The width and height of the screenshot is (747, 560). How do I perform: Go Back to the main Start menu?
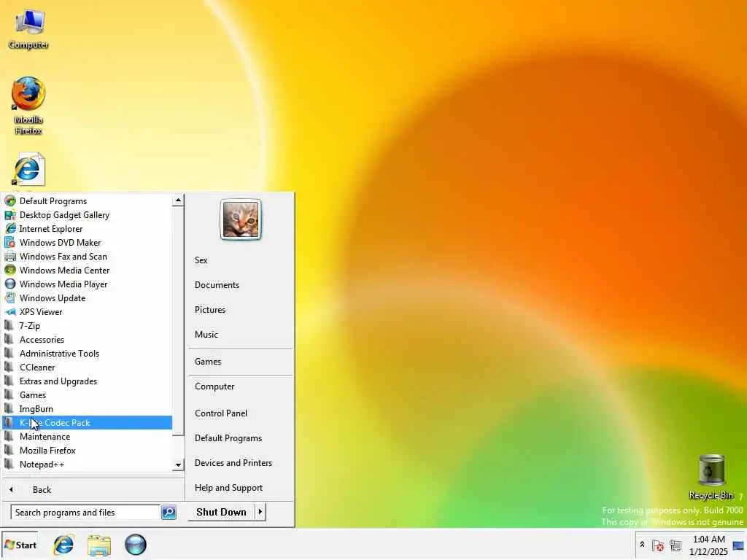[x=93, y=489]
